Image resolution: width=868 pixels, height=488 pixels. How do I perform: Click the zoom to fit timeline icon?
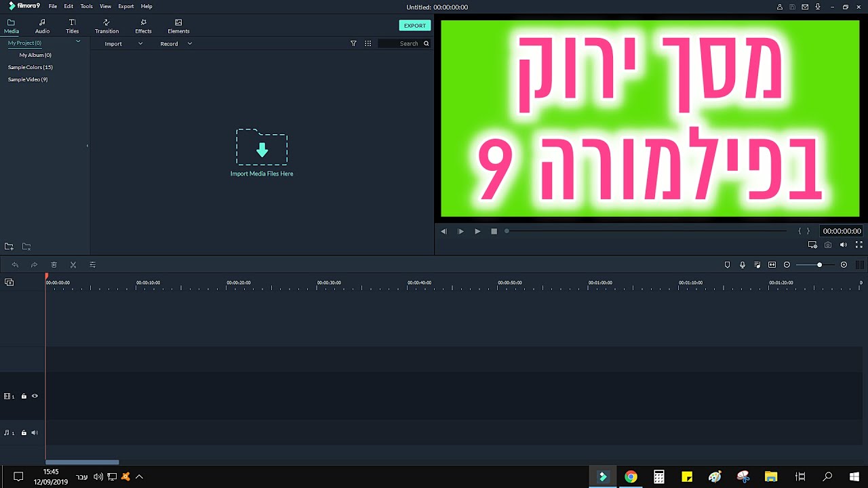click(772, 265)
